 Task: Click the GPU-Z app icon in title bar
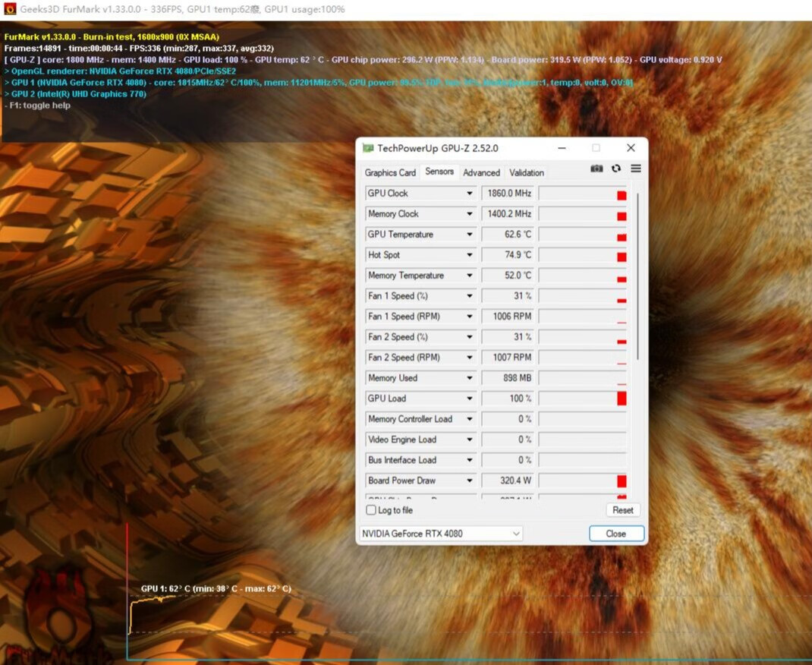point(368,148)
